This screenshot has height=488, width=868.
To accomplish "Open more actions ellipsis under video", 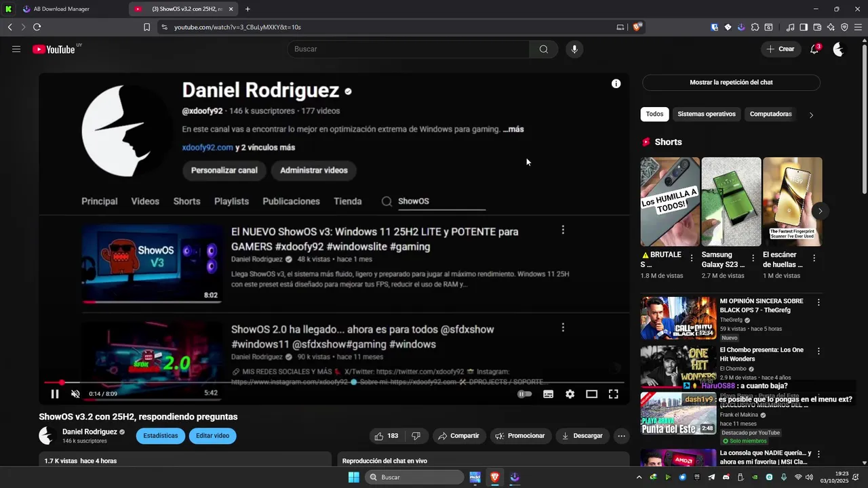I will (x=621, y=436).
